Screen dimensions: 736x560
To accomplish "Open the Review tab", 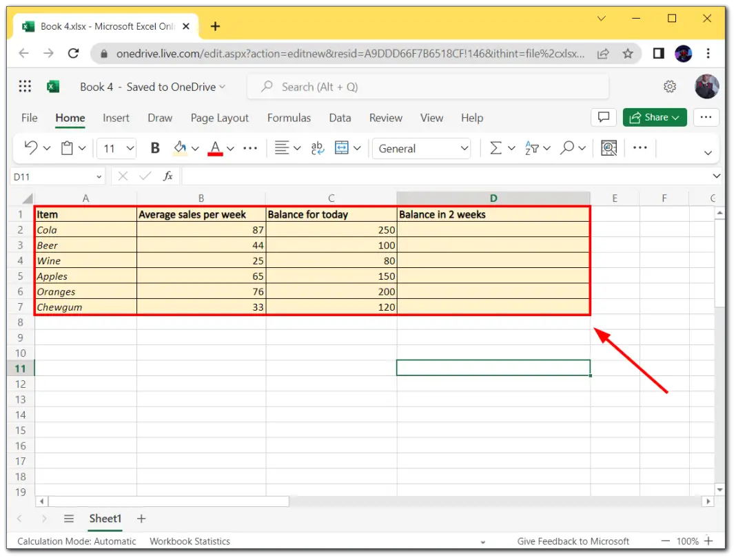I will [385, 118].
